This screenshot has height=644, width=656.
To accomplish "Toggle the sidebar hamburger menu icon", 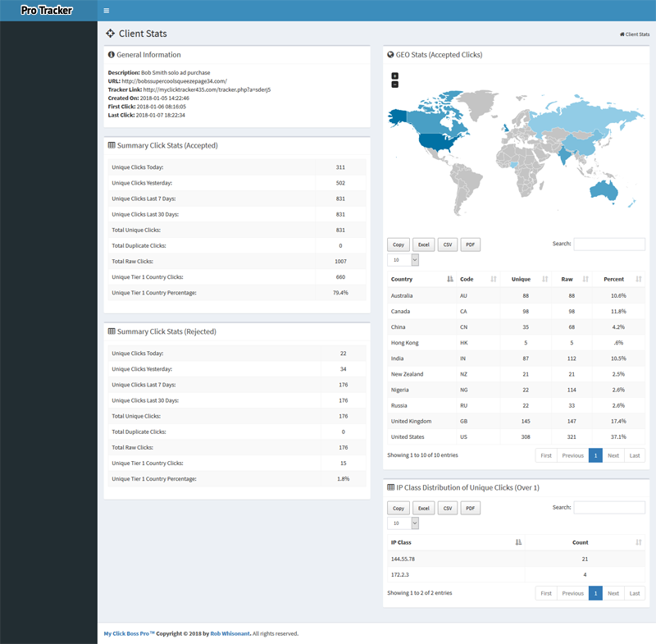I will [107, 11].
